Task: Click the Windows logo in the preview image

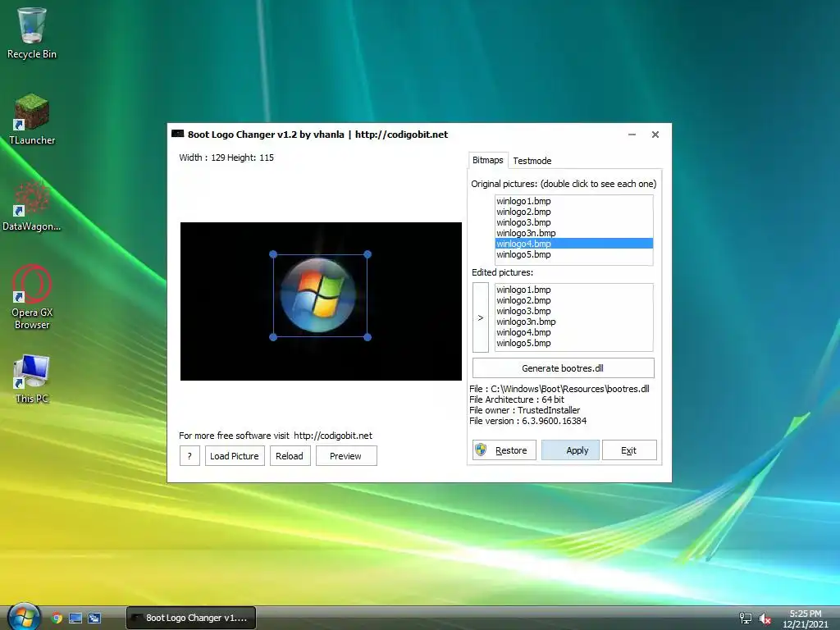Action: click(318, 295)
